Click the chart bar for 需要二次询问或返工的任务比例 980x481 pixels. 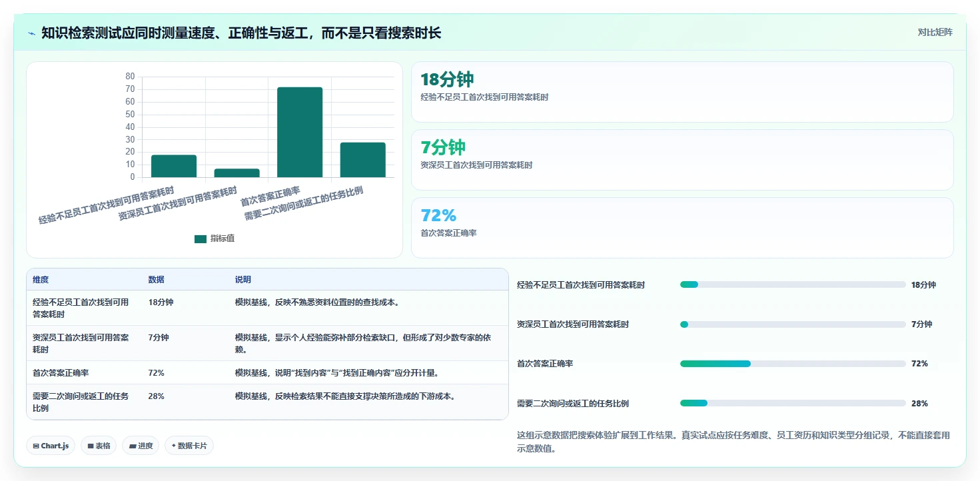(x=362, y=160)
